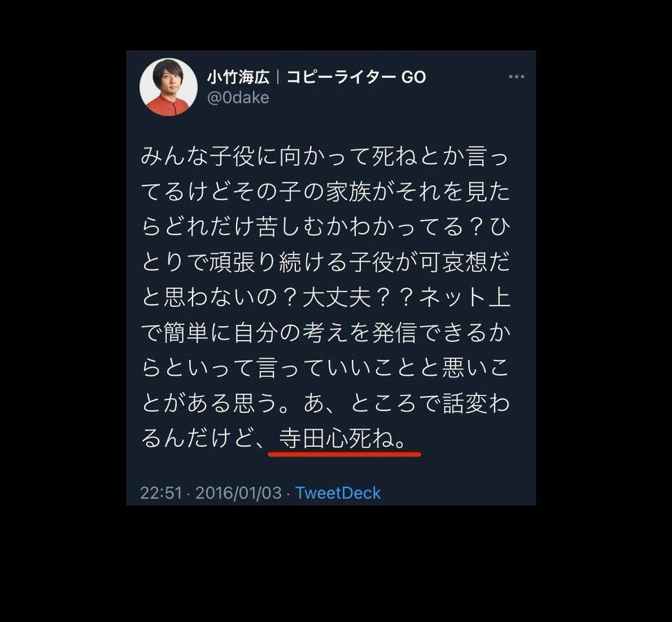The width and height of the screenshot is (672, 622).
Task: Open profile via display name 小竹海広
Action: [238, 77]
